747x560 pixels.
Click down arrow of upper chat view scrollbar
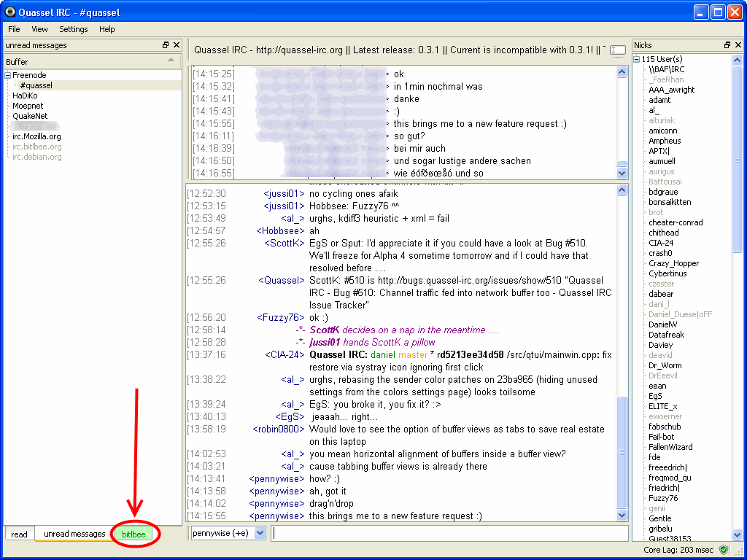click(x=622, y=173)
